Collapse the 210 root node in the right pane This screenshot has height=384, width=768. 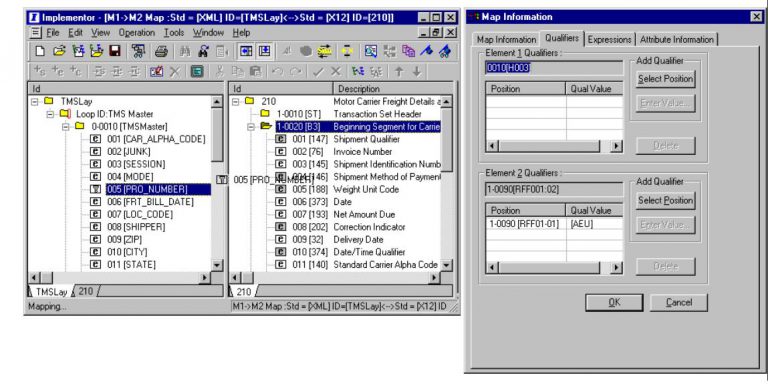(x=236, y=101)
